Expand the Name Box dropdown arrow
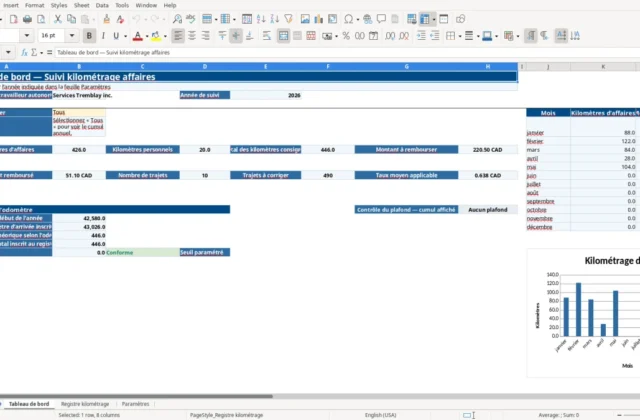The height and width of the screenshot is (420, 640). click(8, 52)
